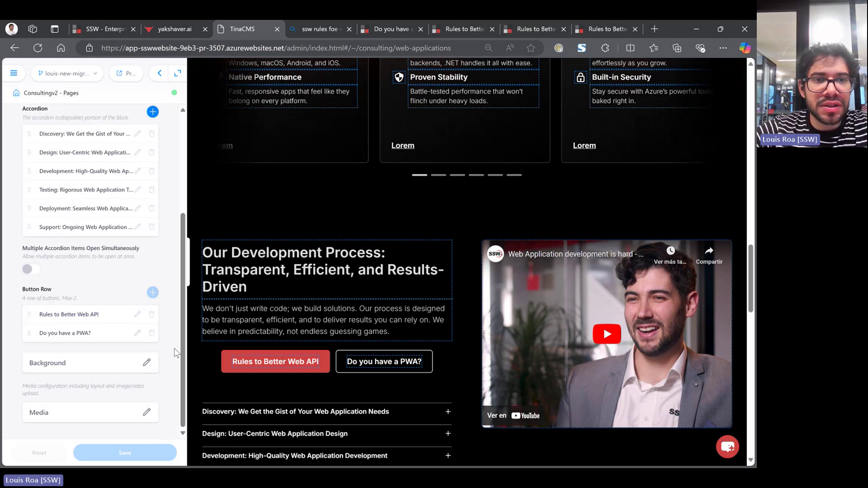Open the Pr... preview link button

click(x=126, y=73)
